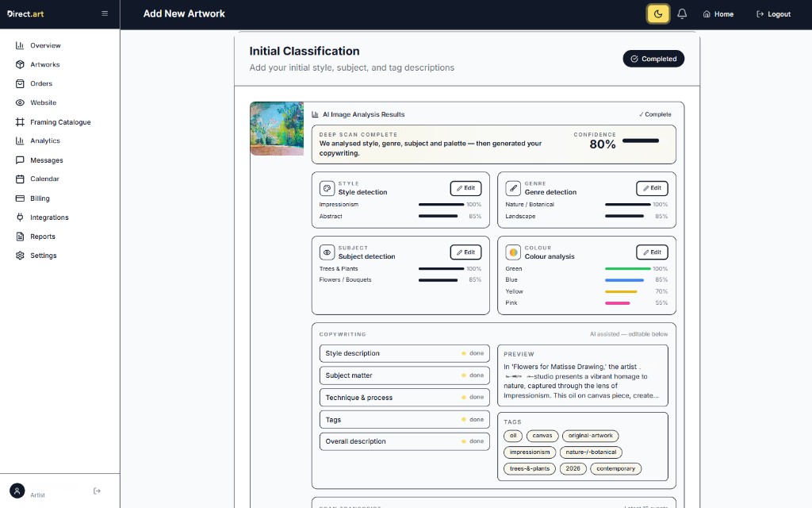Select the Orders icon in the sidebar
Viewport: 812px width, 508px height.
pos(19,83)
